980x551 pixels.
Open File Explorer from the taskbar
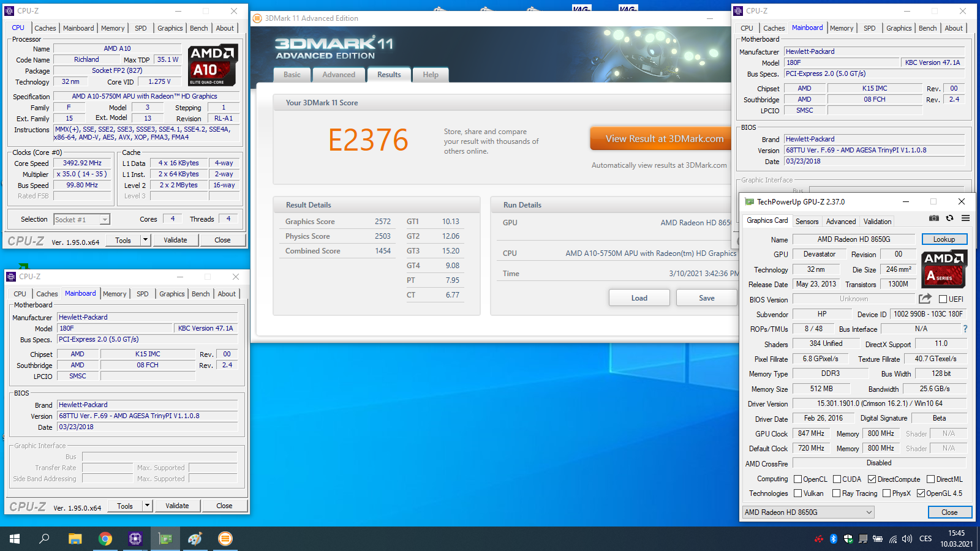(75, 539)
